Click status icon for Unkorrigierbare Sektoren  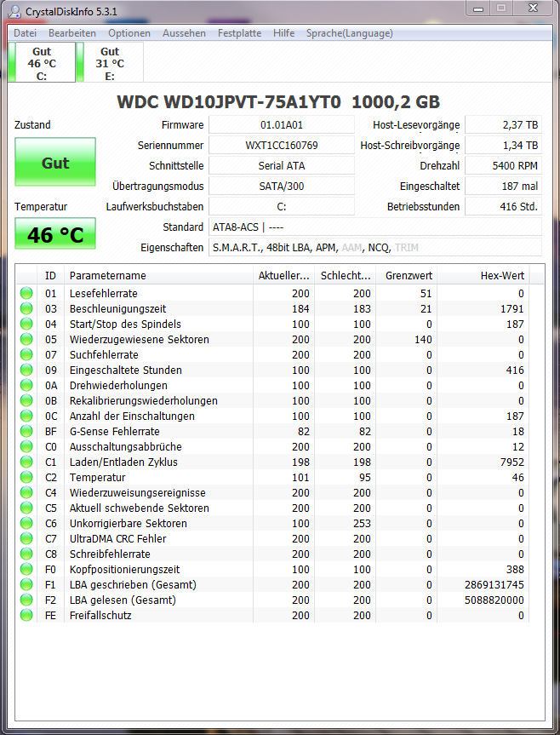pos(26,523)
